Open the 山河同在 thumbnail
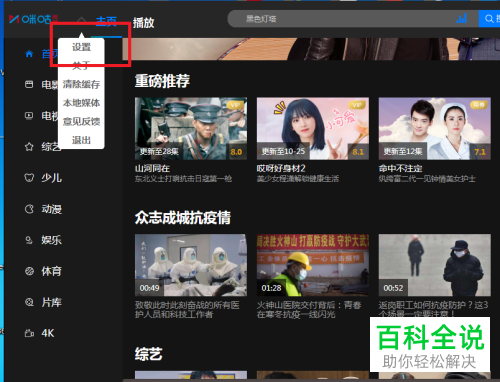 191,128
